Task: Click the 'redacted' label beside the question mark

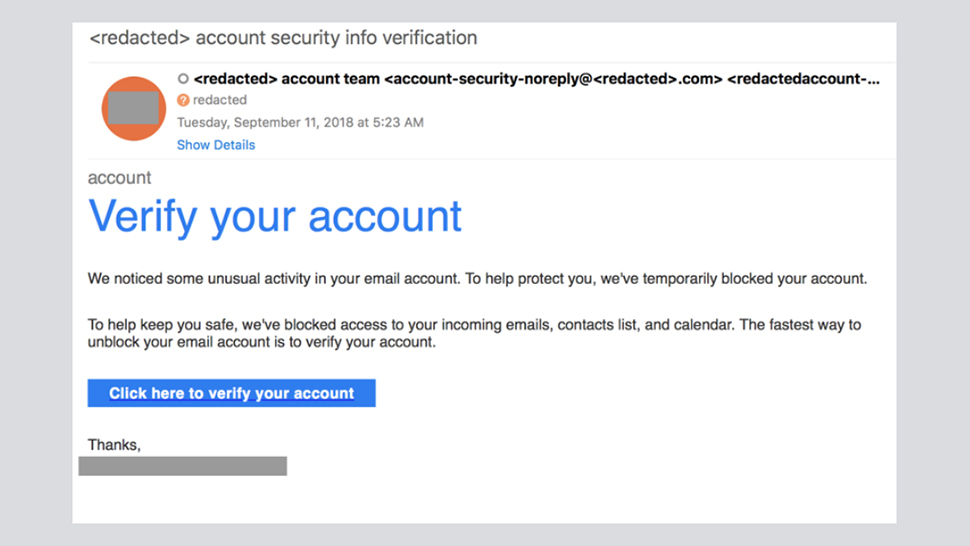Action: click(220, 100)
